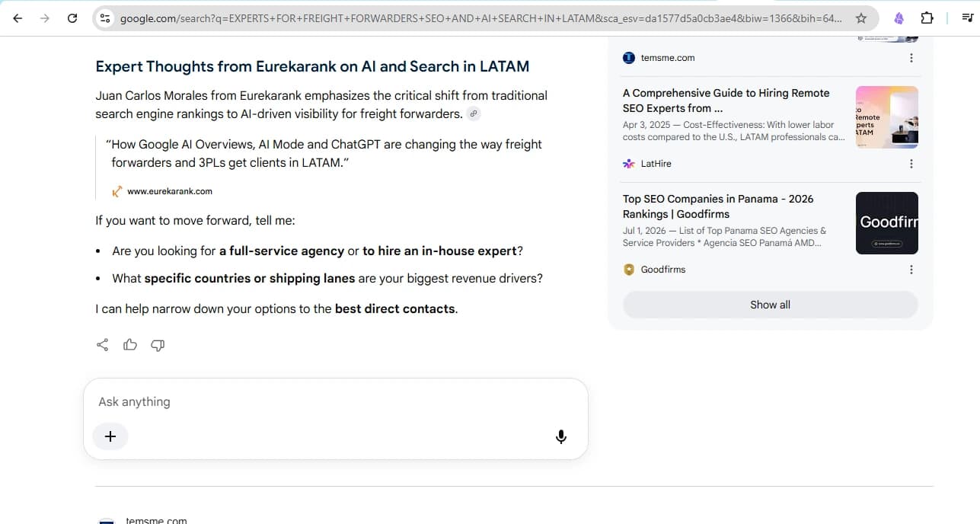Image resolution: width=980 pixels, height=524 pixels.
Task: Open the purple browser extension icon
Action: pos(899,18)
